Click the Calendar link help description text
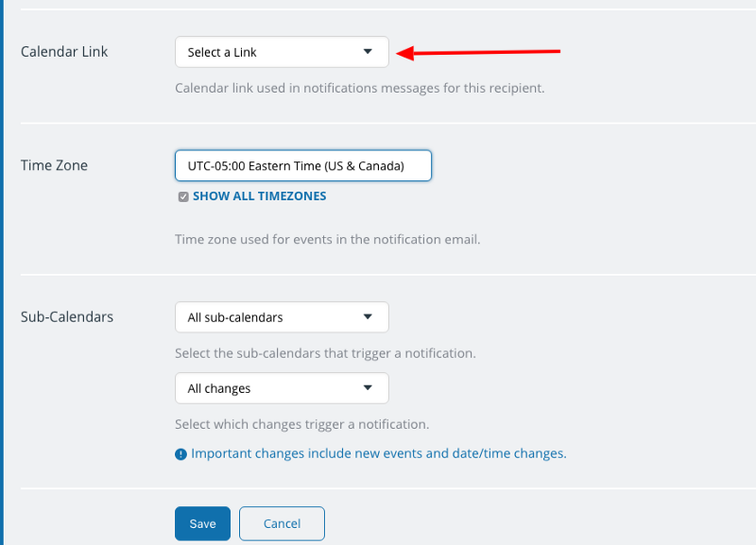 (x=360, y=88)
